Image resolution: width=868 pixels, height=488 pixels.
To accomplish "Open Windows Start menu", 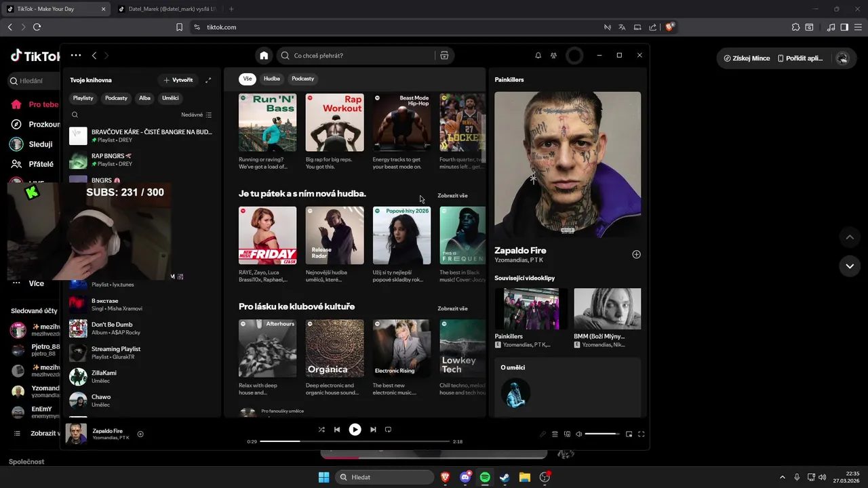I will point(323,477).
